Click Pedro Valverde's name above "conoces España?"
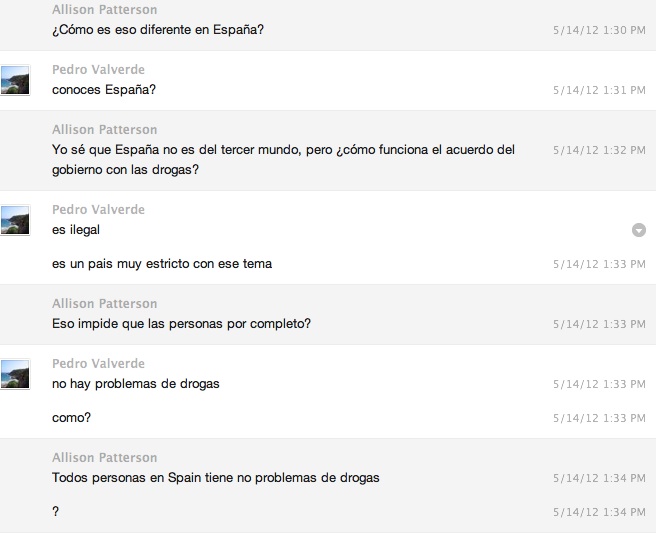The image size is (656, 542). 98,70
